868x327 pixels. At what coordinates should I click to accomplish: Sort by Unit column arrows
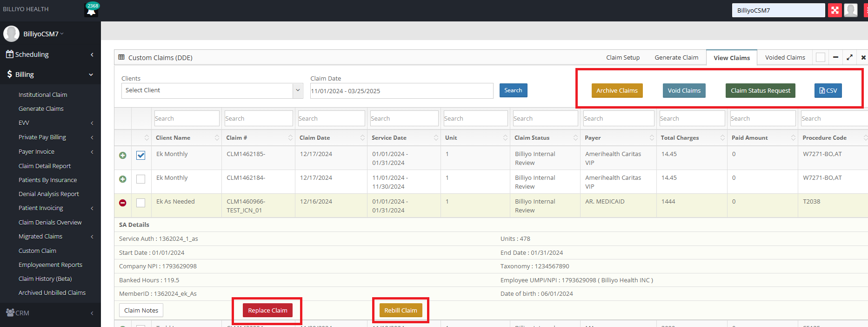point(505,137)
